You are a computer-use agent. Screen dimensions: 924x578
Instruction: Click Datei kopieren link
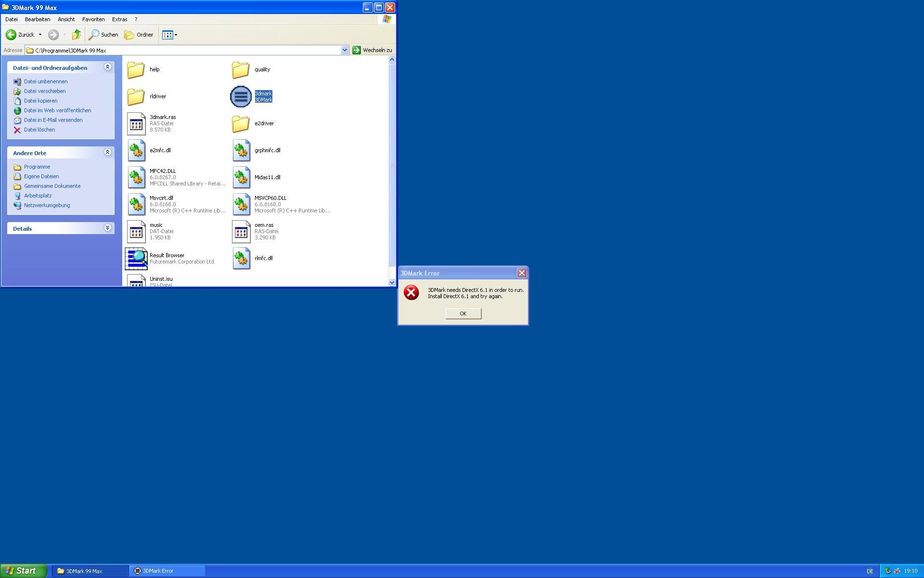point(40,101)
